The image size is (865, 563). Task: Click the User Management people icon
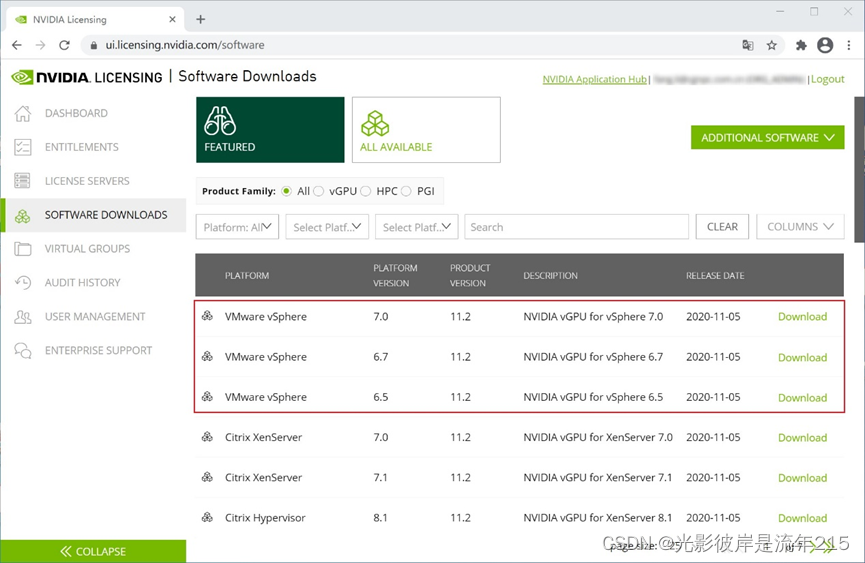pyautogui.click(x=23, y=317)
